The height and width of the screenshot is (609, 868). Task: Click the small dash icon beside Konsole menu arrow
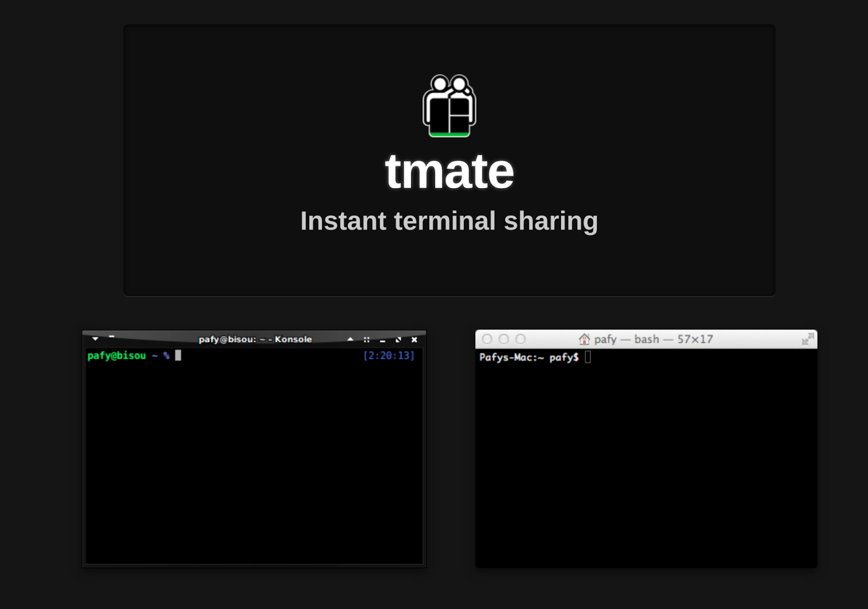pos(111,337)
